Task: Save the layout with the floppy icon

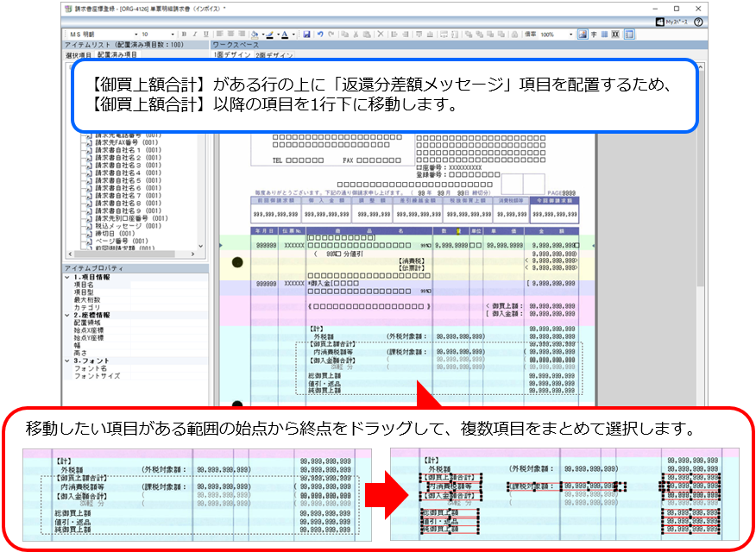Action: pos(306,34)
